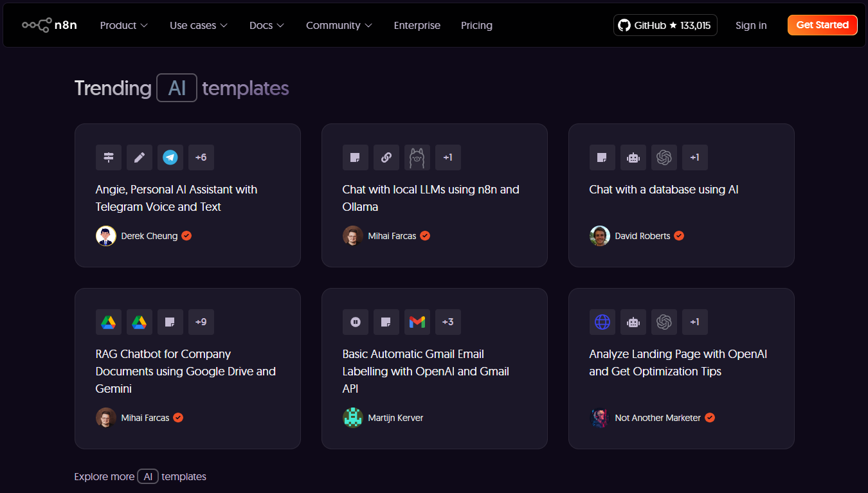This screenshot has height=493, width=868.
Task: Click the GitHub octocat icon
Action: click(x=624, y=25)
